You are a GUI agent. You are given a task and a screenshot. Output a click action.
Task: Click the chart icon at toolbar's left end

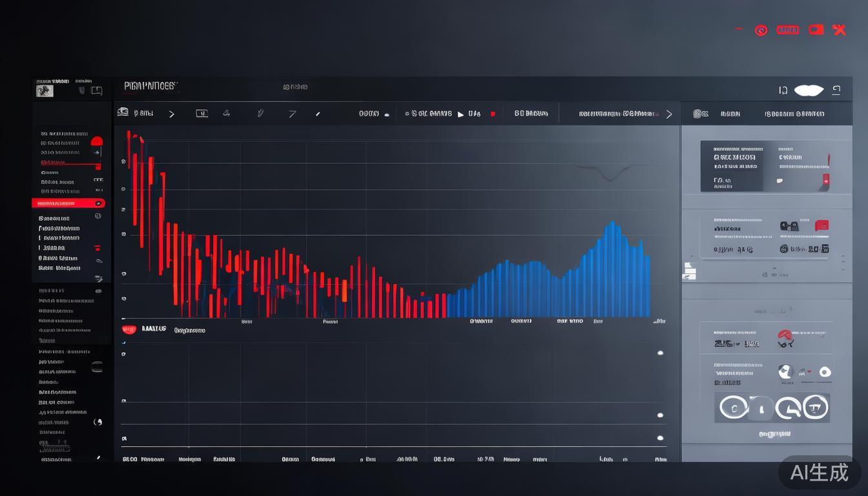click(123, 113)
